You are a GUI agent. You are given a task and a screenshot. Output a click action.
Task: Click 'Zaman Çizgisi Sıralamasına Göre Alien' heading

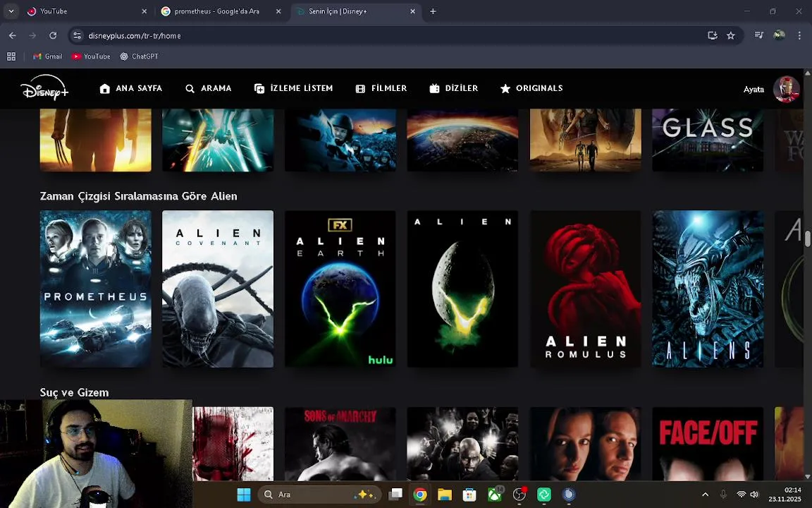138,196
